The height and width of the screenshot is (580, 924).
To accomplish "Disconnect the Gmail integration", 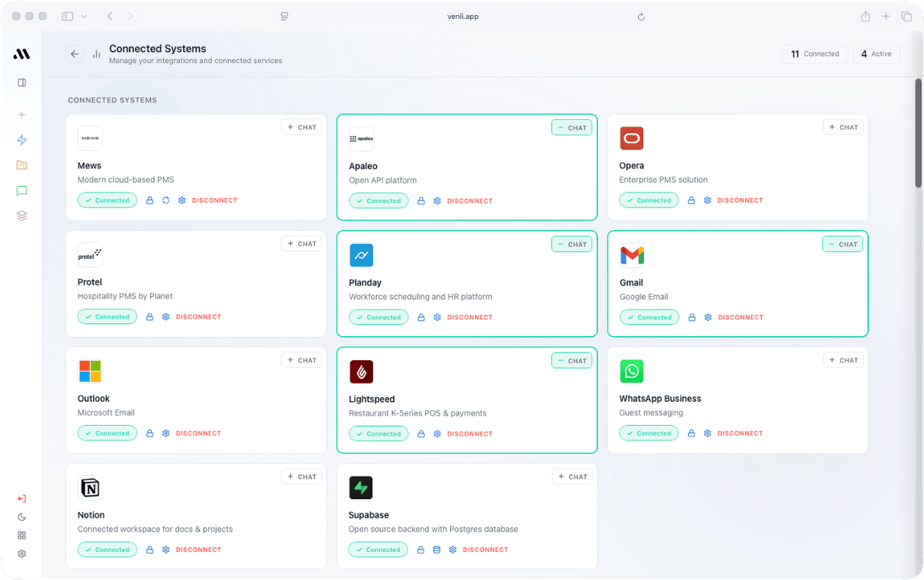I will 741,317.
